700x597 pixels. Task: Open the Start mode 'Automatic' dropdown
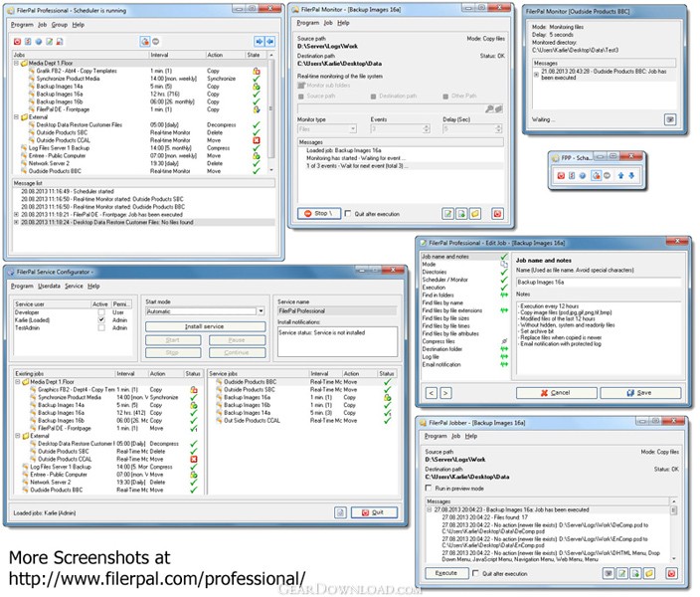(x=262, y=311)
